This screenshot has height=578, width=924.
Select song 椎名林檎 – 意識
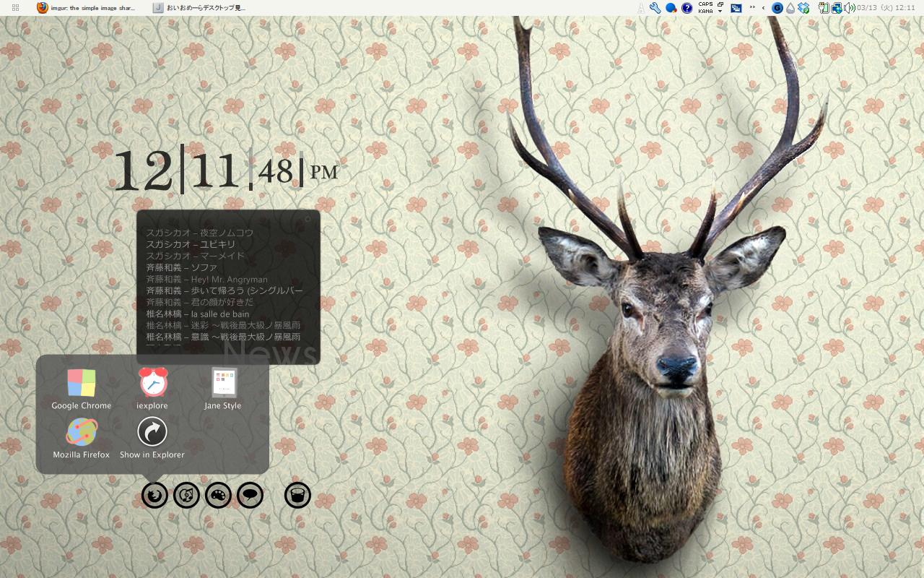pos(224,337)
